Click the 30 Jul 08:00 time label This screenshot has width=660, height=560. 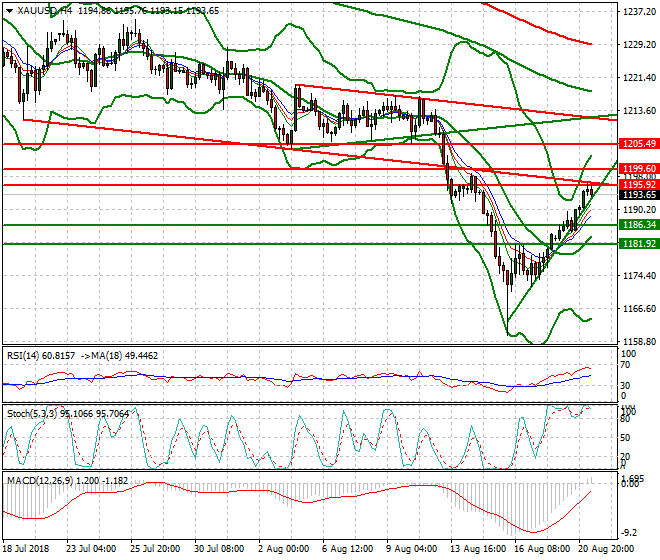click(x=219, y=549)
